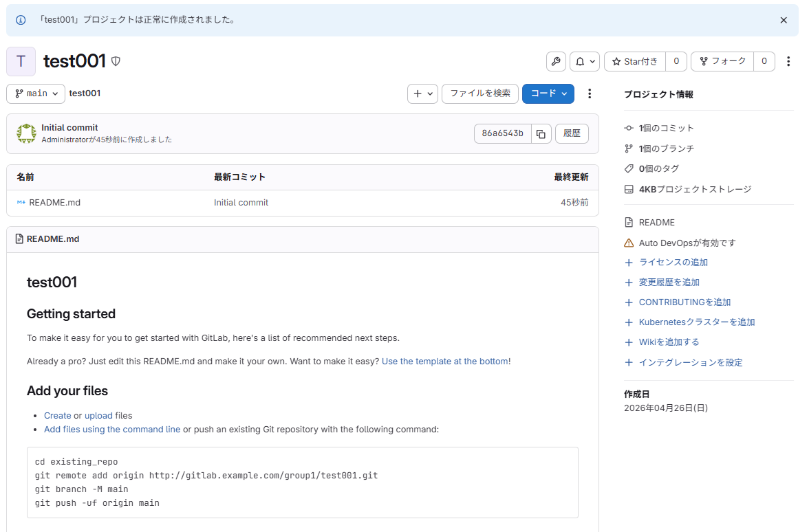
Task: Open the blue Code dropdown
Action: coord(548,93)
